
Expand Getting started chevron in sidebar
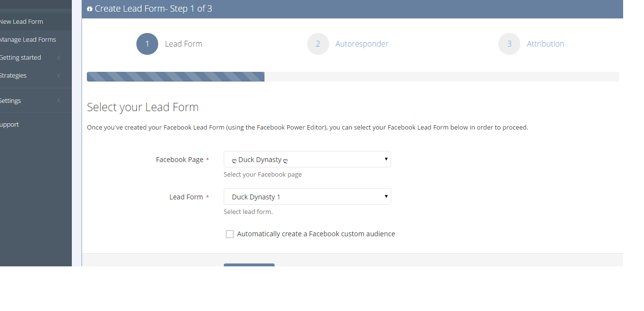[x=59, y=58]
